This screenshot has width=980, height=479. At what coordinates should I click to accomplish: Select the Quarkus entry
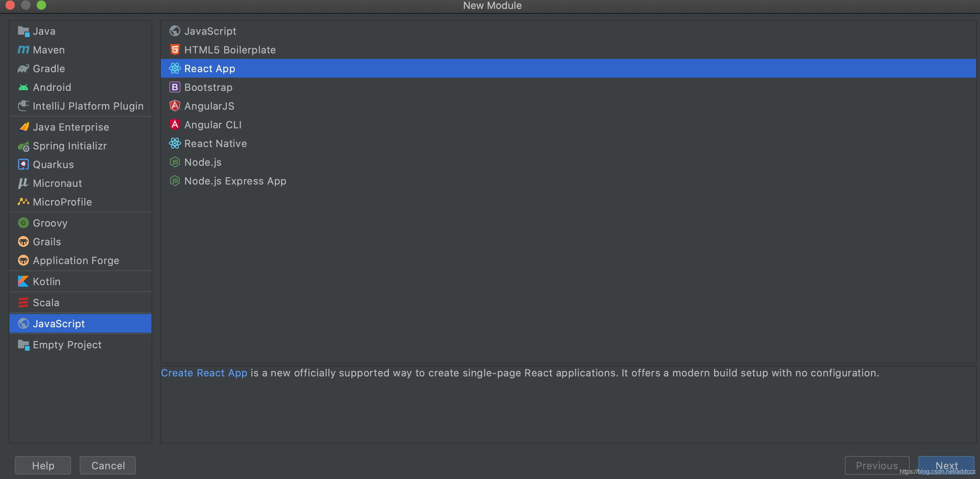(x=80, y=165)
